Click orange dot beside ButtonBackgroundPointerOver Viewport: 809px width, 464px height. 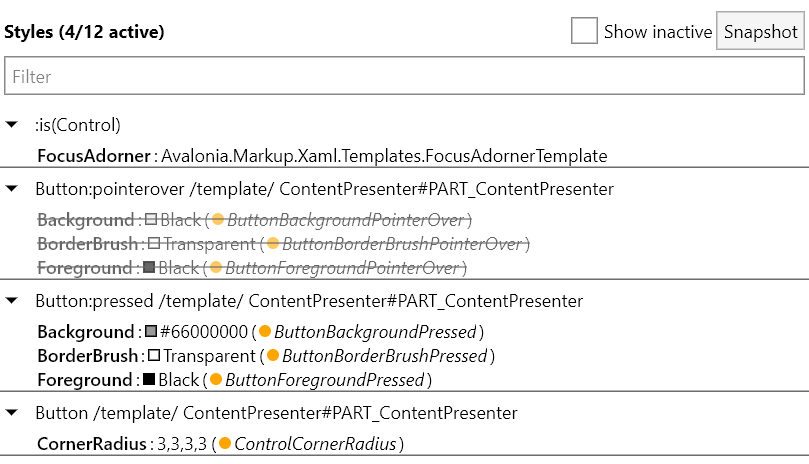216,220
